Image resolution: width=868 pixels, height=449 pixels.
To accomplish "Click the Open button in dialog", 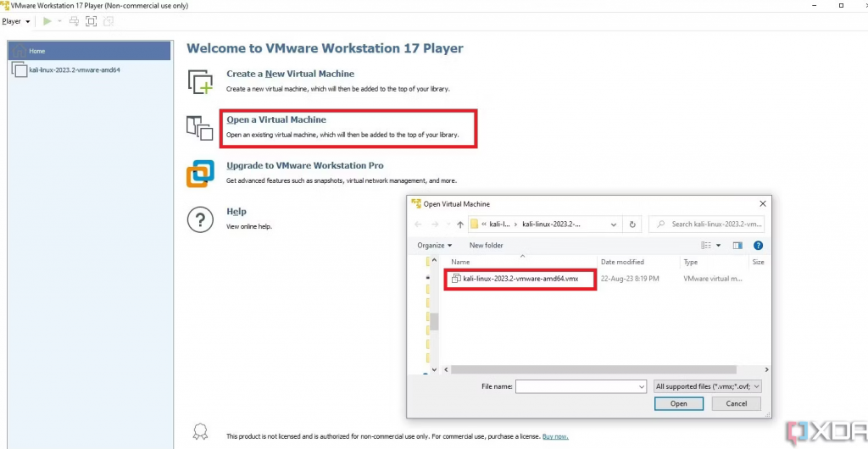I will 678,404.
